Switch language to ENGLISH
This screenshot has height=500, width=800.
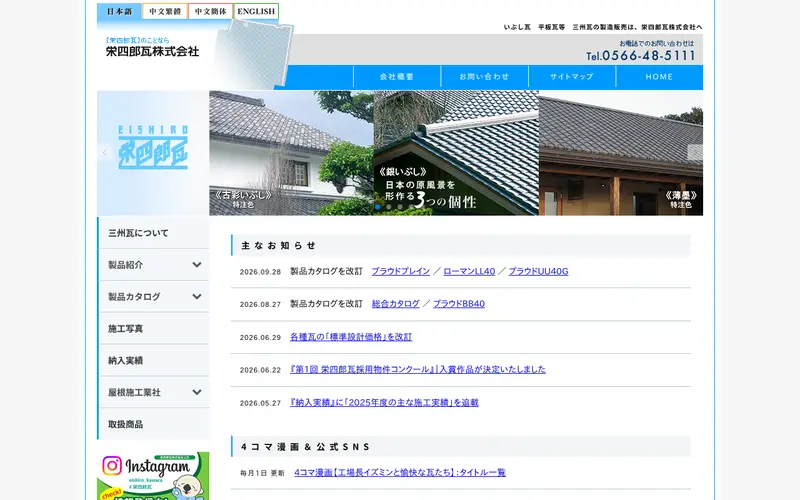[256, 11]
